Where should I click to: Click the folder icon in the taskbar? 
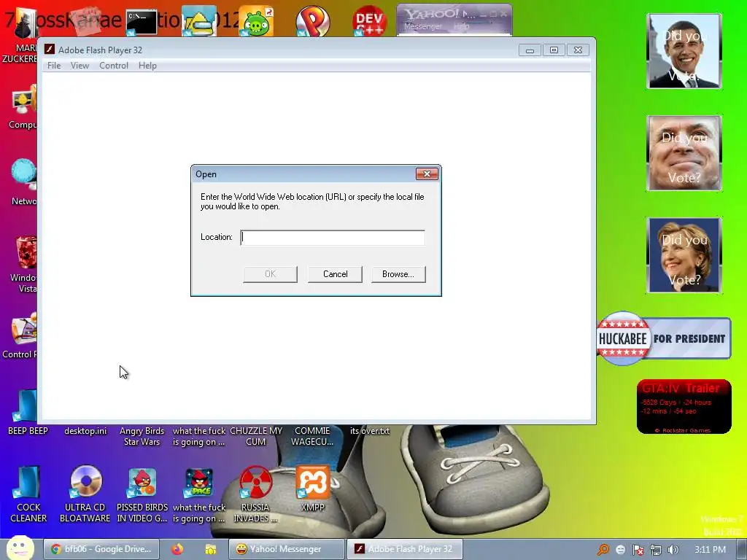pyautogui.click(x=211, y=549)
